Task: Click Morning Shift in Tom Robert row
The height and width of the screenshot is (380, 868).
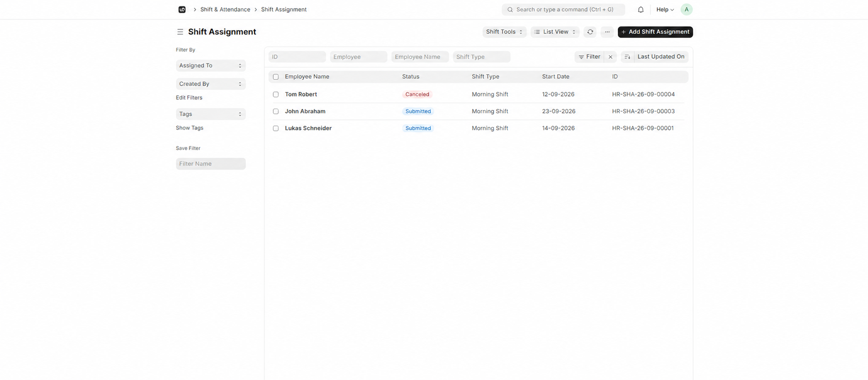Action: 490,94
